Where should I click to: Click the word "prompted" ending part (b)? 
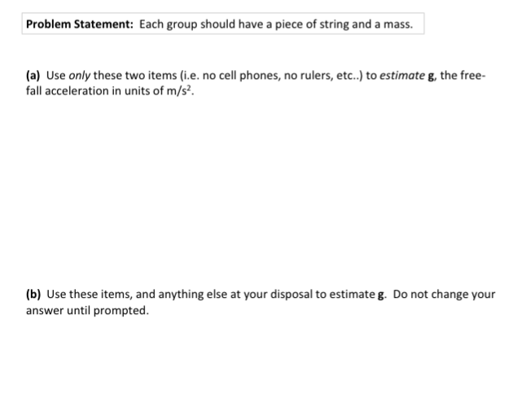123,308
